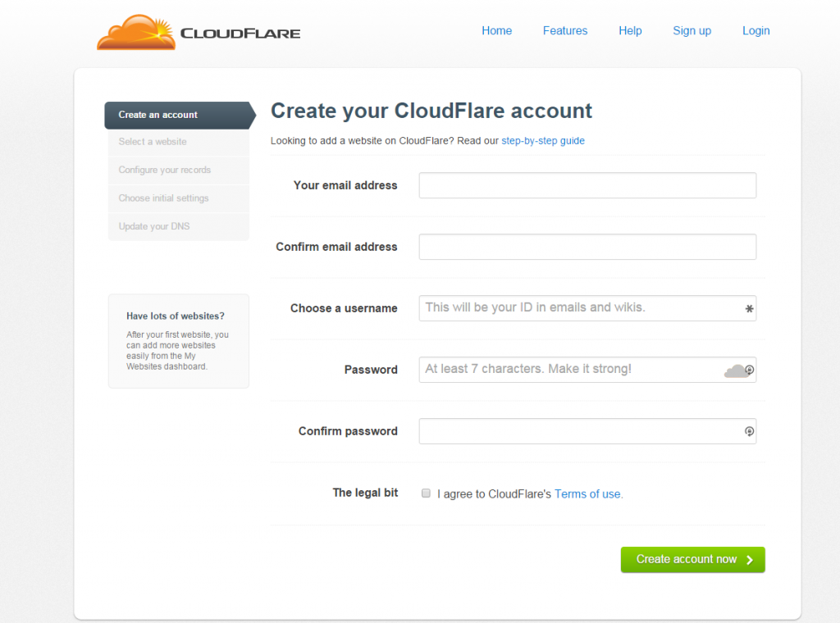The height and width of the screenshot is (623, 840).
Task: Click asterisk icon in the username field
Action: (x=749, y=309)
